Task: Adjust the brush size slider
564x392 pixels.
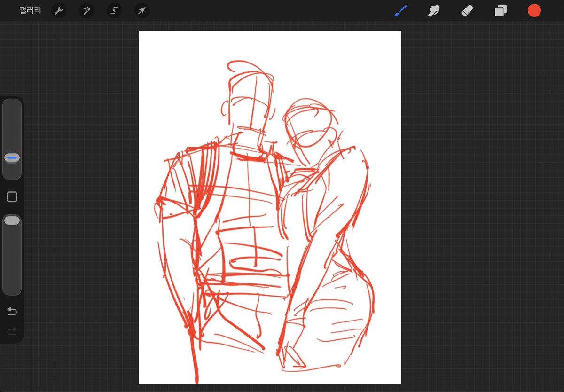Action: click(x=12, y=139)
